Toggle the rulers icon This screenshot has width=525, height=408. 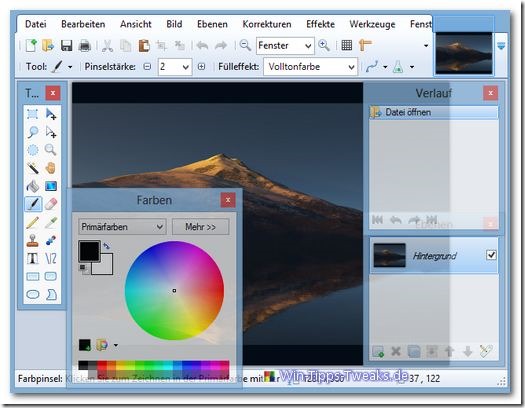(x=365, y=45)
